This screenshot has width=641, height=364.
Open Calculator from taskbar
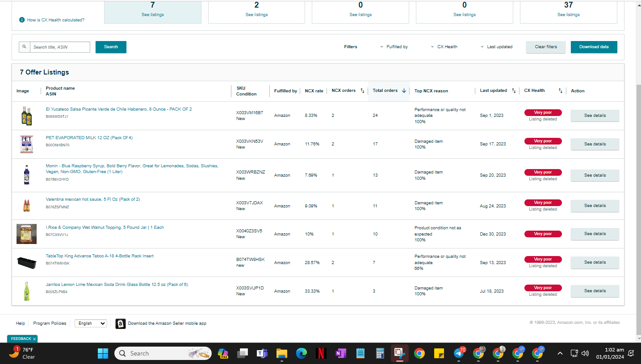coord(380,353)
